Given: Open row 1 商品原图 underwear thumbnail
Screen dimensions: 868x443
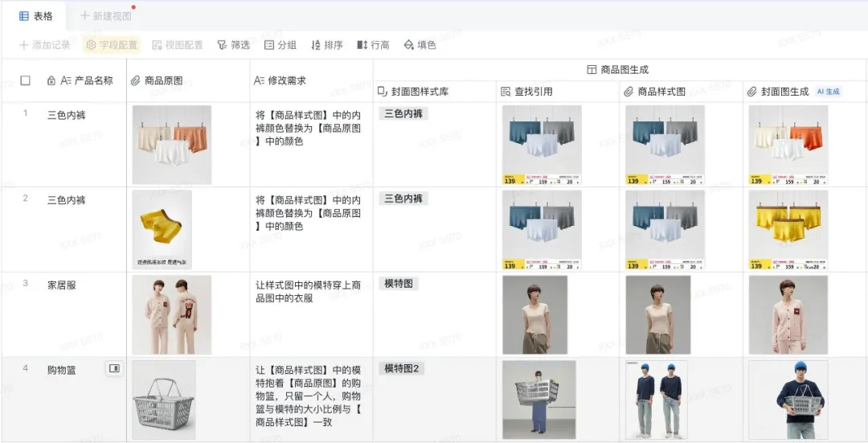Looking at the screenshot, I should click(x=172, y=145).
